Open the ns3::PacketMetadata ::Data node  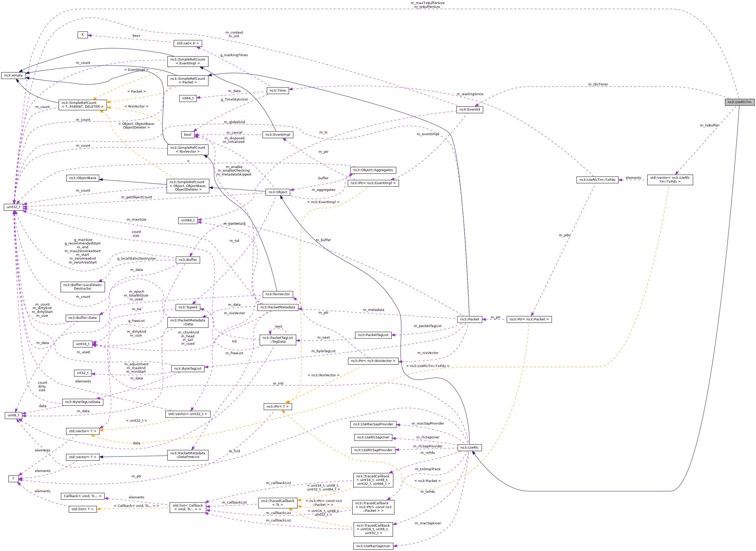(188, 322)
